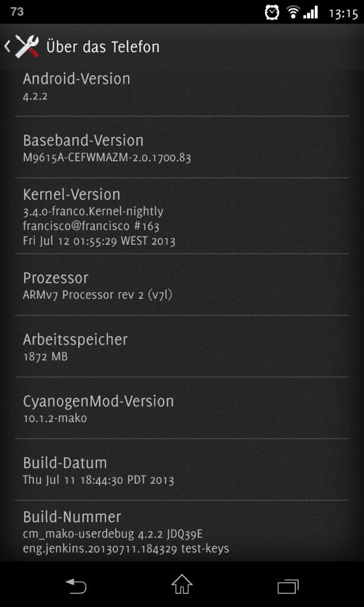Screen dimensions: 364x607
Task: Tap the cellular signal bars icon
Action: (311, 12)
